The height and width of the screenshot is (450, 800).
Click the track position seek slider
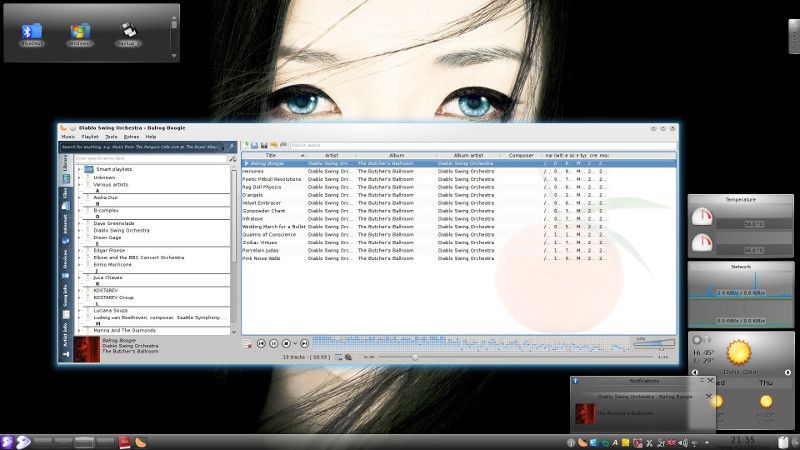click(x=515, y=358)
